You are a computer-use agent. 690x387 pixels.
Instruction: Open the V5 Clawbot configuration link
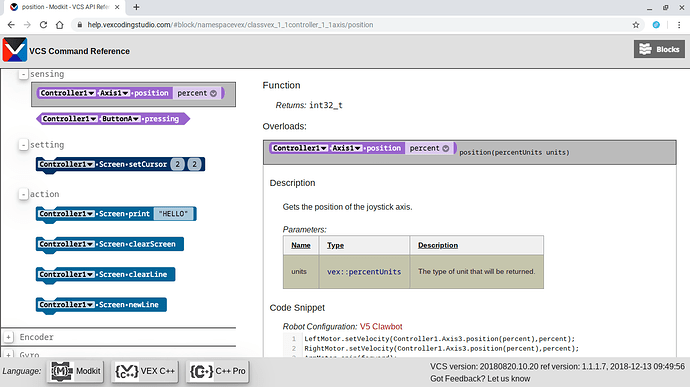(381, 327)
